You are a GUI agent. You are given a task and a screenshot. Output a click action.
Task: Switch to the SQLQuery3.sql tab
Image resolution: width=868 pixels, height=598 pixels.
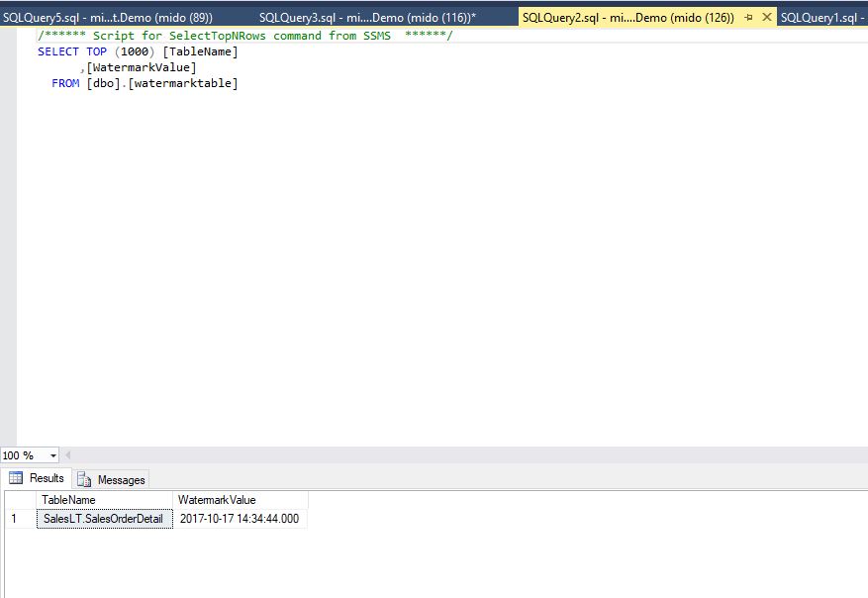[x=367, y=18]
